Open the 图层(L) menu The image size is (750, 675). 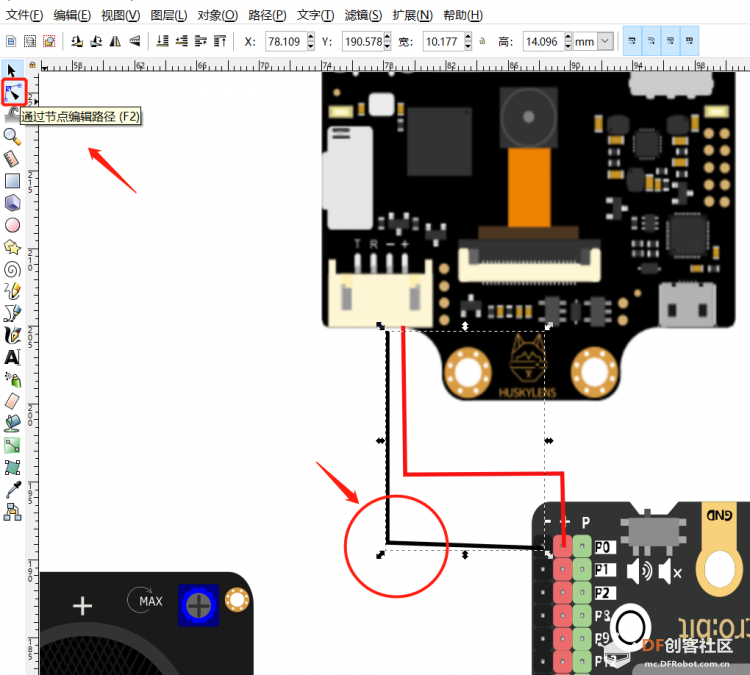pos(169,15)
